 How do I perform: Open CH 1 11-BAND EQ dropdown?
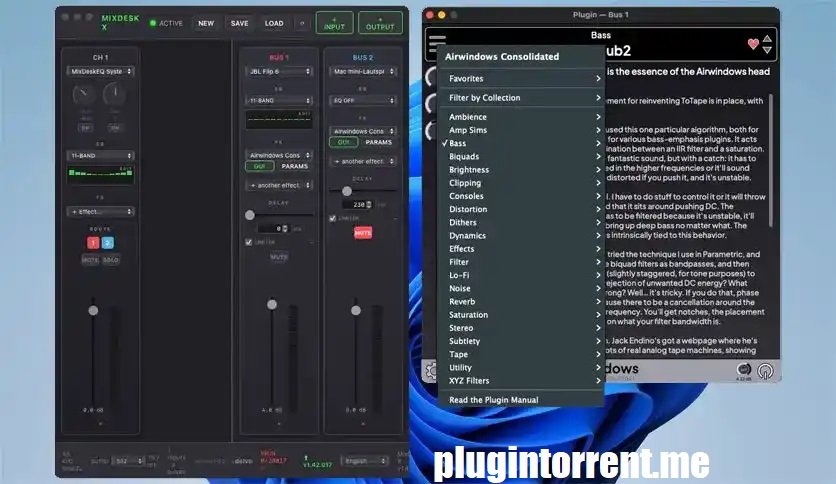tap(100, 156)
